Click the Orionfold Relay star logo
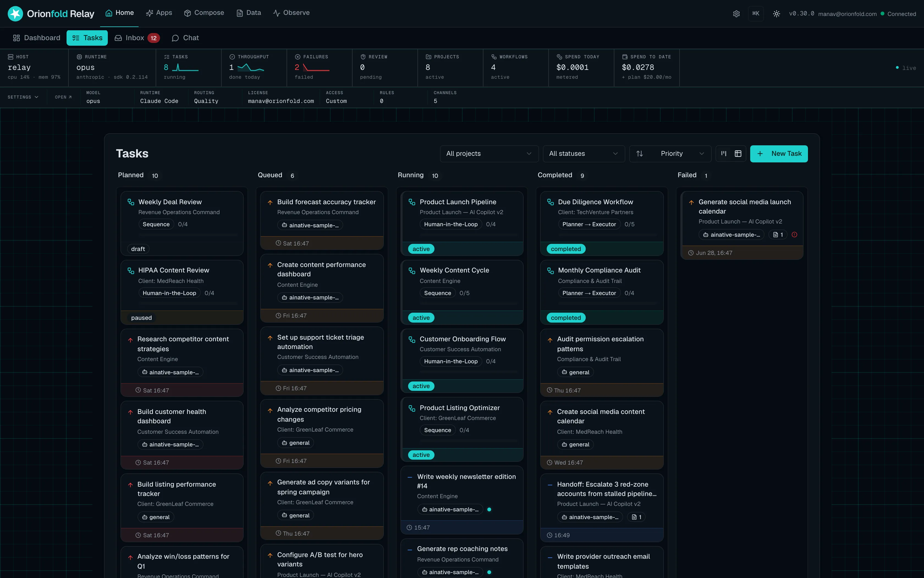Screen dimensions: 924x578 click(x=15, y=14)
